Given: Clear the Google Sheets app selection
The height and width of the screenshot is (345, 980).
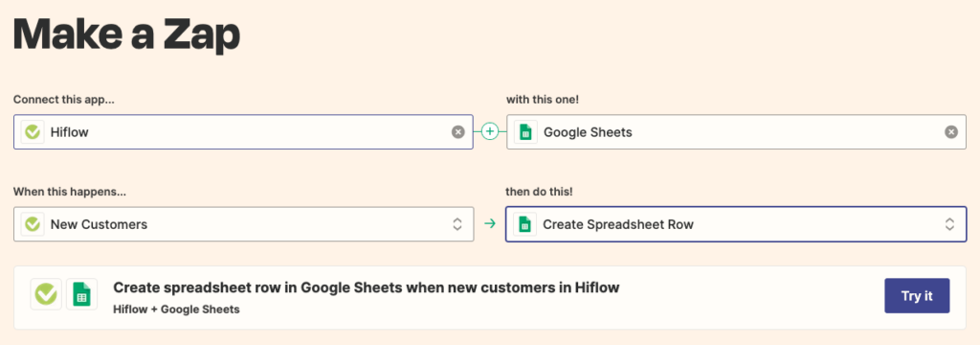Looking at the screenshot, I should click(x=951, y=132).
